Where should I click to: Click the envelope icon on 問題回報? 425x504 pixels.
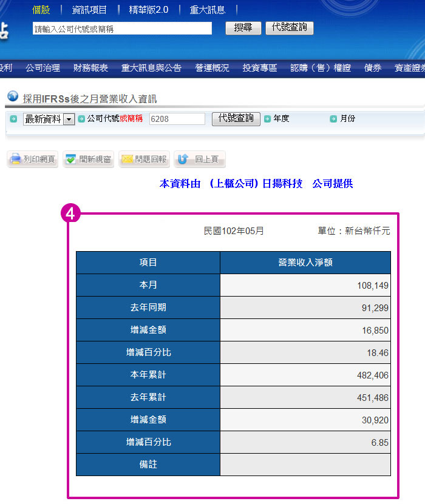(127, 160)
